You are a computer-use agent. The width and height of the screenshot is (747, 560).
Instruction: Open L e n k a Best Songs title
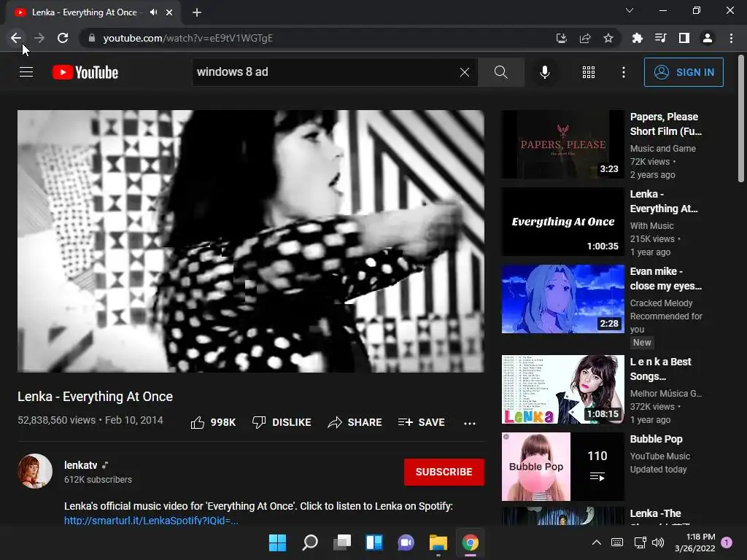660,369
